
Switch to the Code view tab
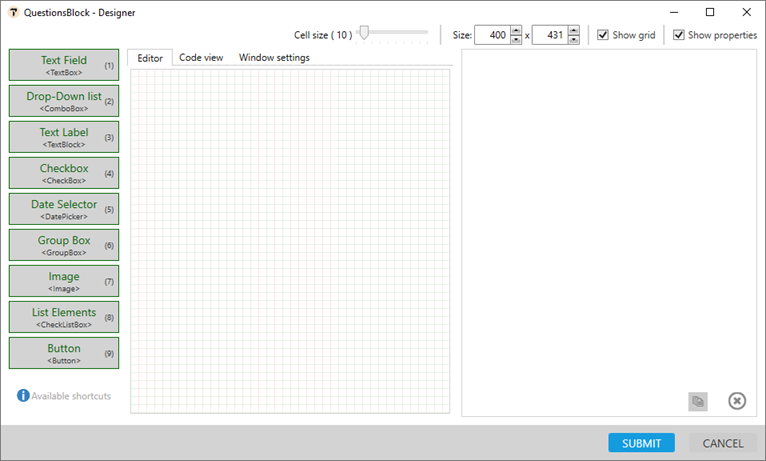201,58
